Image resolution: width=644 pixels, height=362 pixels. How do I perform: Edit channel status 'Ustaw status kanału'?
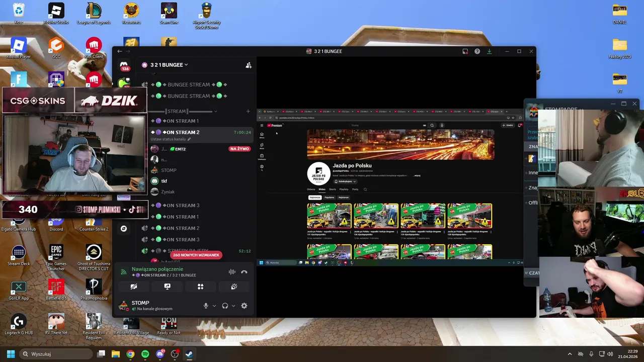pyautogui.click(x=171, y=139)
